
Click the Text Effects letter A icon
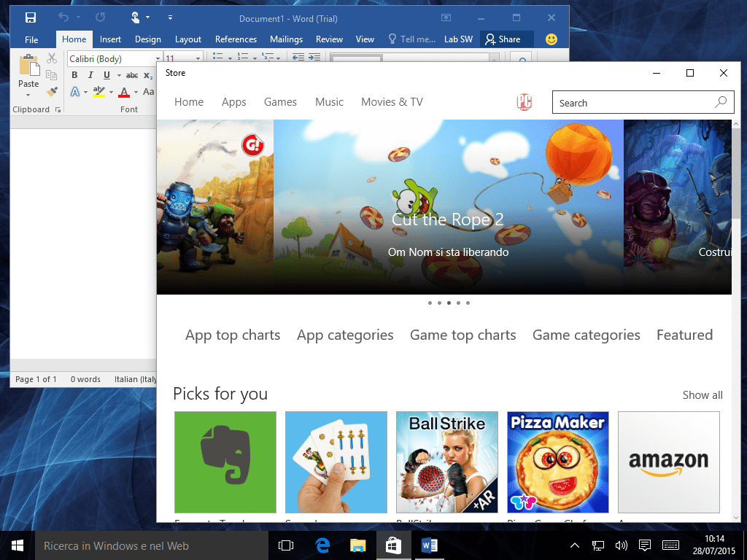click(74, 92)
